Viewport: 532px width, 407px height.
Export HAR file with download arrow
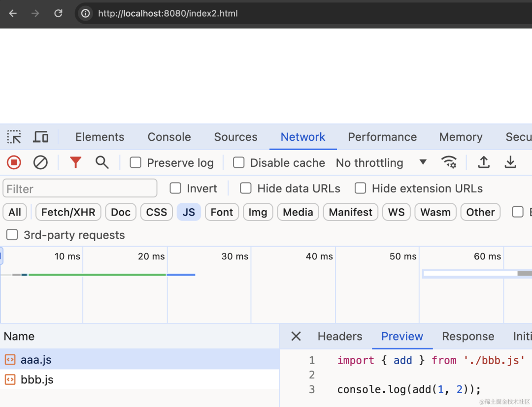pyautogui.click(x=510, y=162)
